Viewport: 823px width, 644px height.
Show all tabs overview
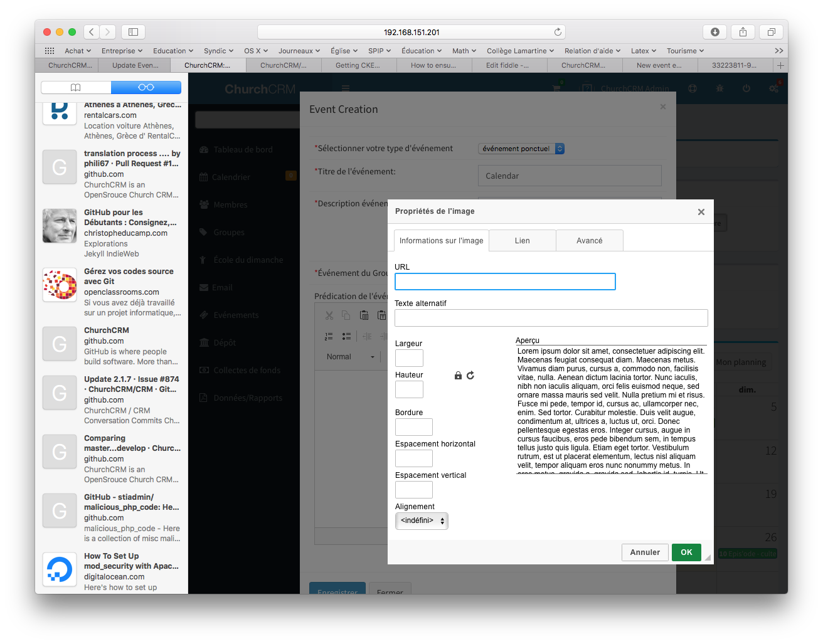tap(771, 32)
